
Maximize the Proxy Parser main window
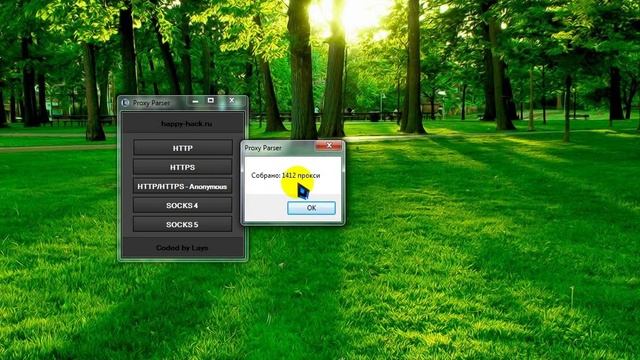point(211,100)
